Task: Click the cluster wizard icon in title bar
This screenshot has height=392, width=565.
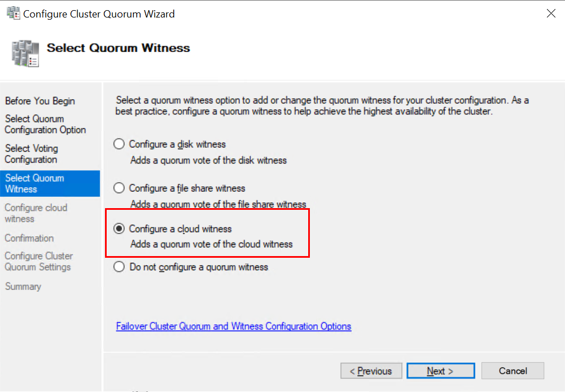Action: (x=12, y=14)
